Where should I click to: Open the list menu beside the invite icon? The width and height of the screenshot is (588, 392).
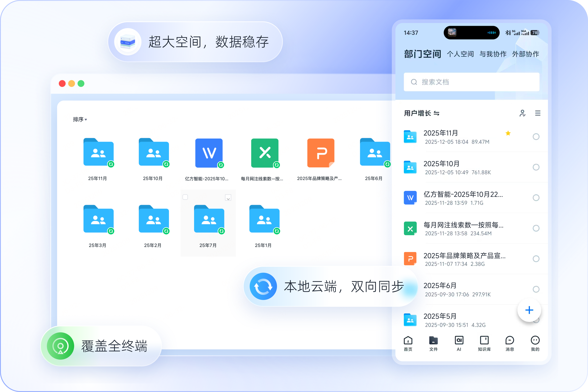coord(538,113)
